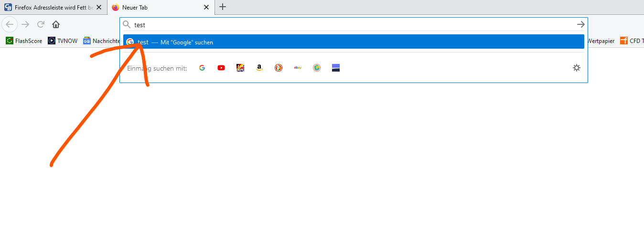Viewport: 644px width, 251px height.
Task: Search once with Amazon icon
Action: [x=259, y=68]
